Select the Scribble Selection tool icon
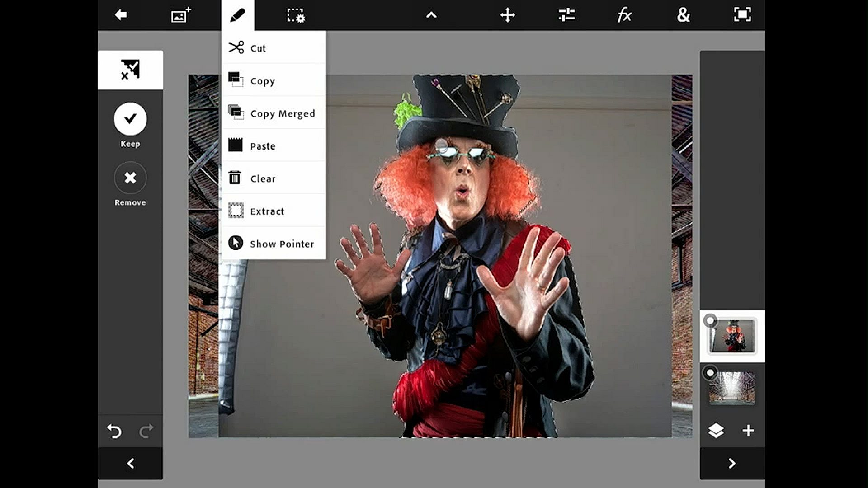 (x=130, y=70)
